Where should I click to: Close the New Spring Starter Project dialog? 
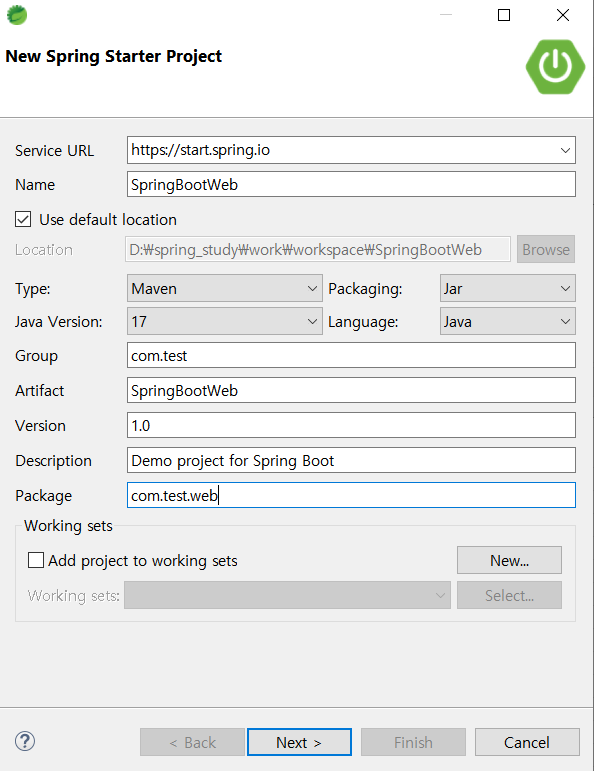[563, 15]
